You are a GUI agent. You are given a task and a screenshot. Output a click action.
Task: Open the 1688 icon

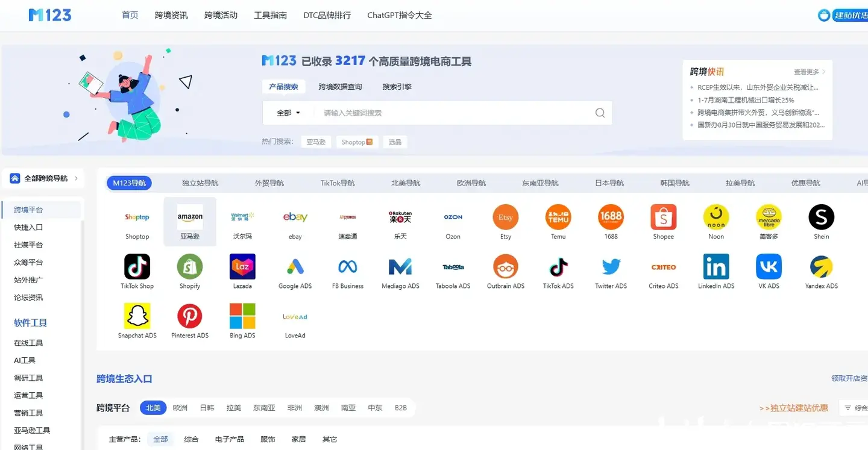[x=611, y=217]
